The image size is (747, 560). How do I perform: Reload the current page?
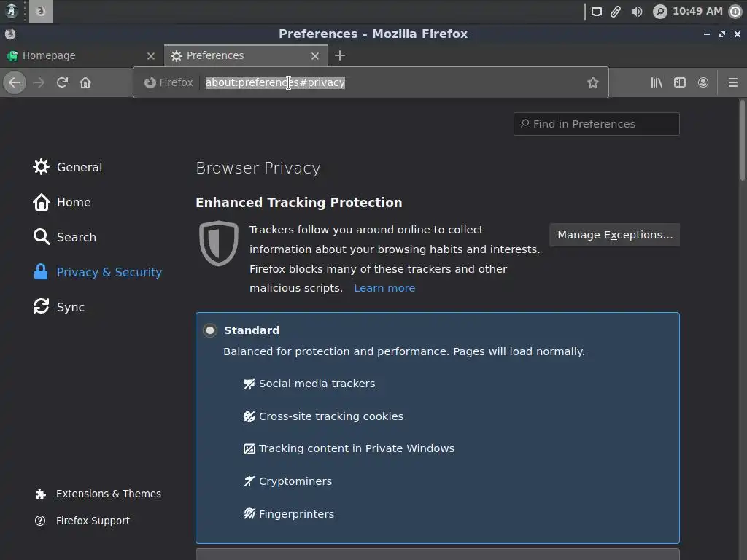62,82
